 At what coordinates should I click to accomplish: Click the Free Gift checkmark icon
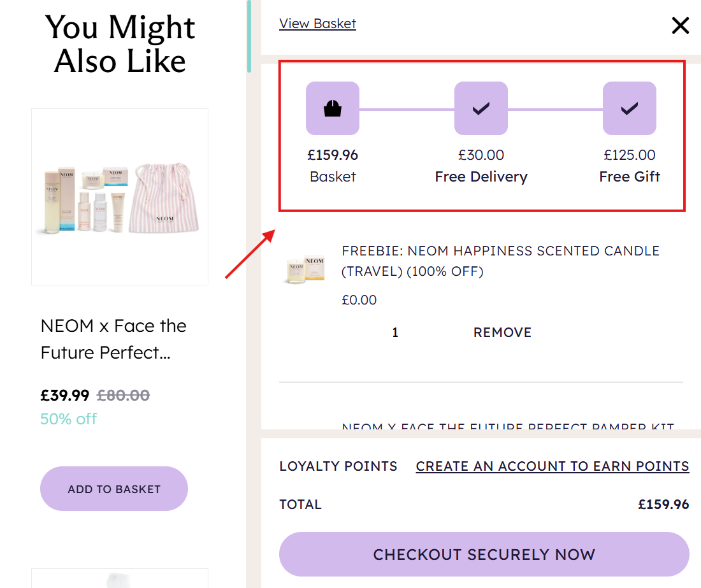(629, 108)
